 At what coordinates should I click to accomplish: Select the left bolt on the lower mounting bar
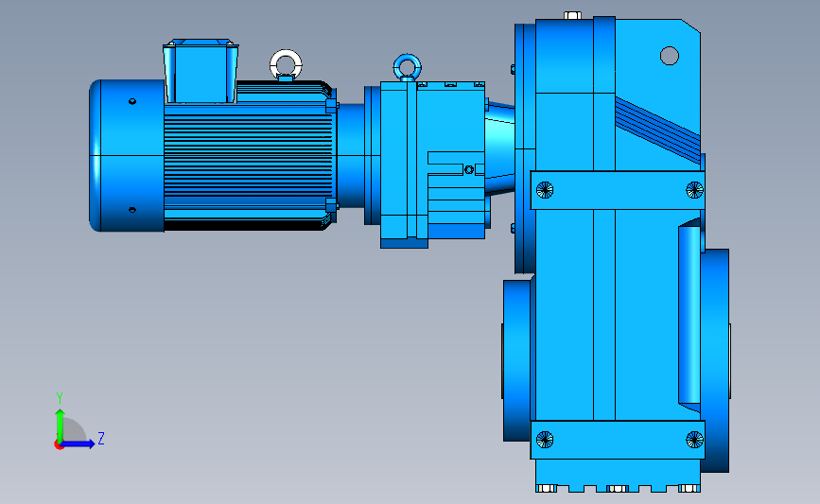tap(545, 440)
